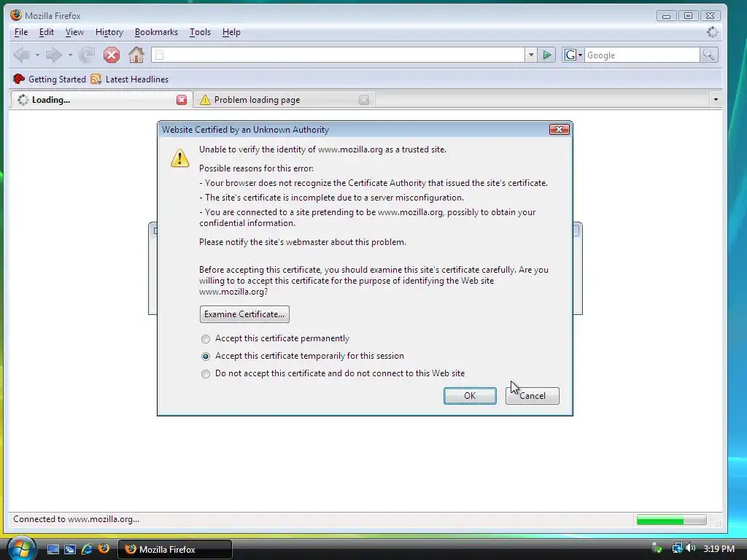Open the Tools menu
Screen dimensions: 747x560
click(x=200, y=32)
